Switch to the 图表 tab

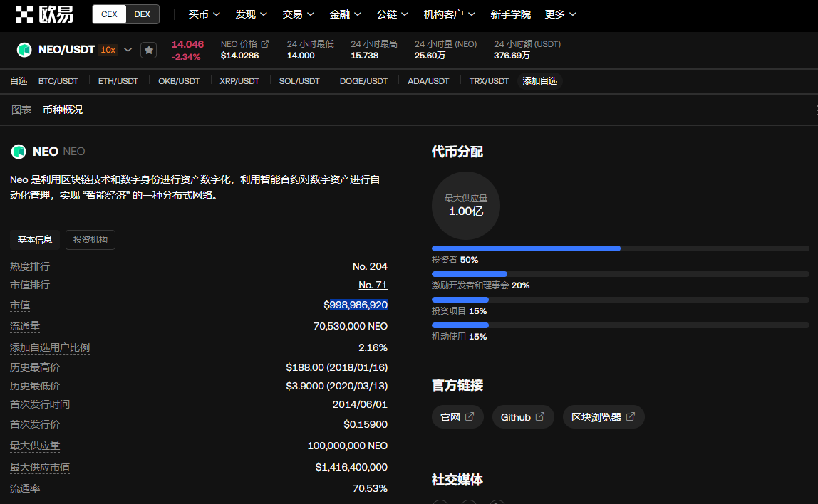21,110
